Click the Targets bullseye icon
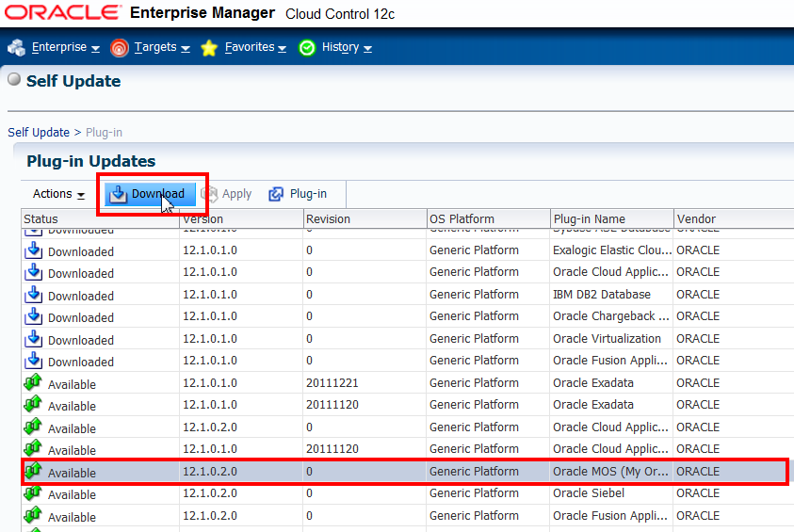Image resolution: width=794 pixels, height=532 pixels. (120, 48)
